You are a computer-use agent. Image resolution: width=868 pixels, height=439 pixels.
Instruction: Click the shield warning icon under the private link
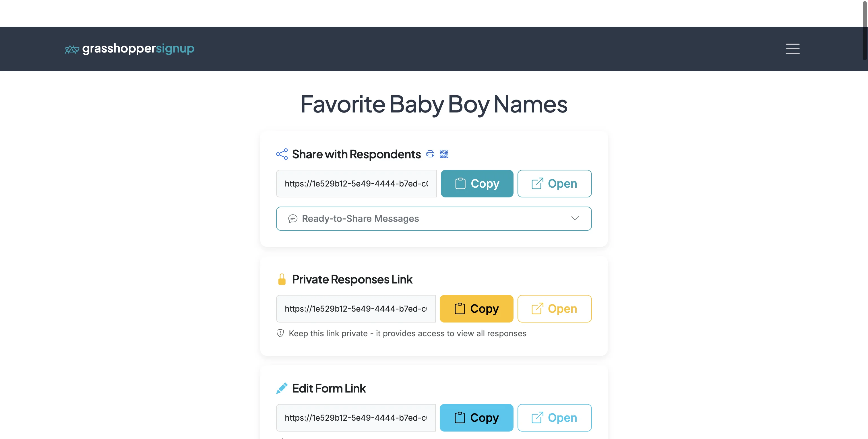tap(280, 333)
